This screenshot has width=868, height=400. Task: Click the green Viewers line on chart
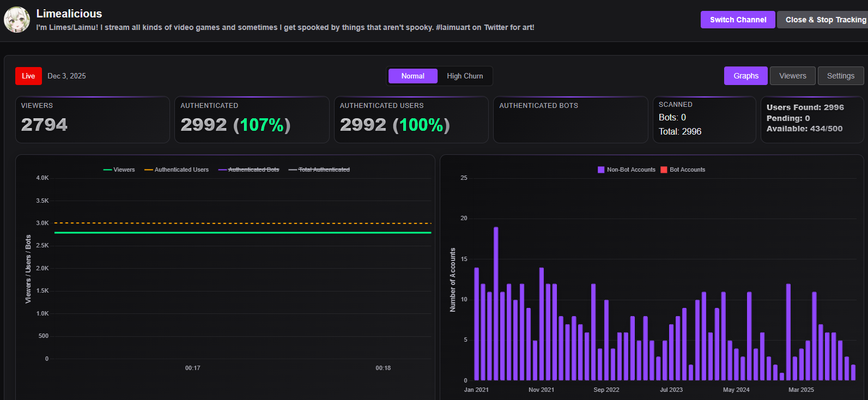point(242,233)
